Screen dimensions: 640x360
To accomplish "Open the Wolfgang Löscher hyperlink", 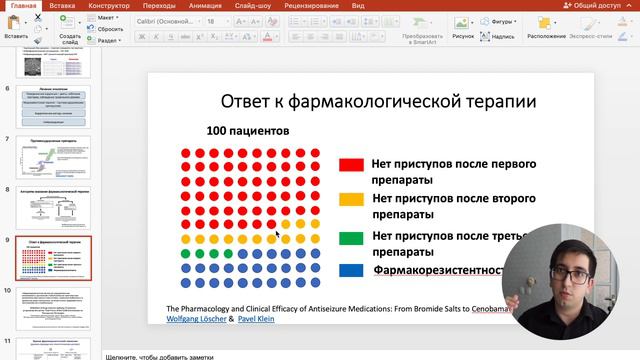I will 196,319.
